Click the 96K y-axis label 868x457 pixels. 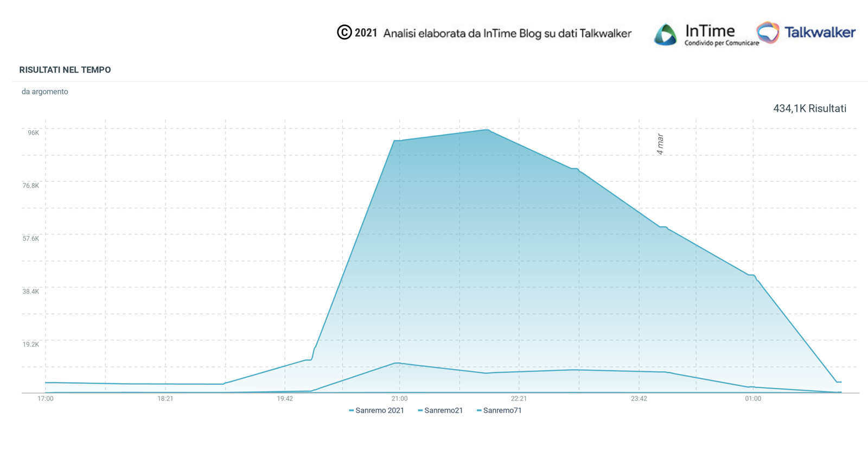pyautogui.click(x=34, y=133)
